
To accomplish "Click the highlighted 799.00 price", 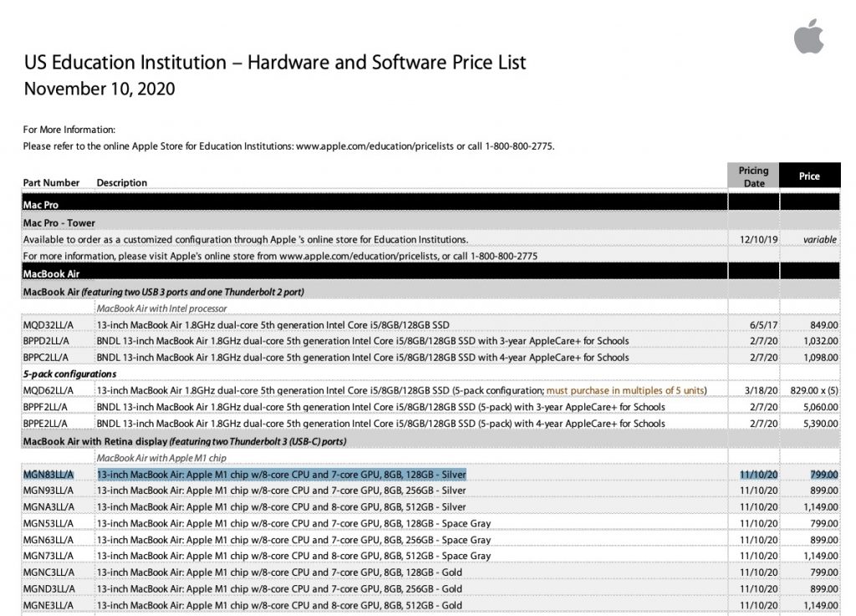I will click(823, 475).
